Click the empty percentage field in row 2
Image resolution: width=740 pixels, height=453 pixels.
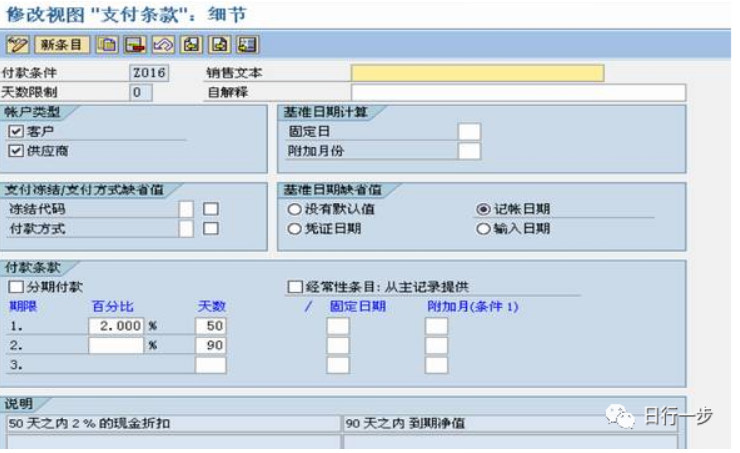[x=116, y=345]
